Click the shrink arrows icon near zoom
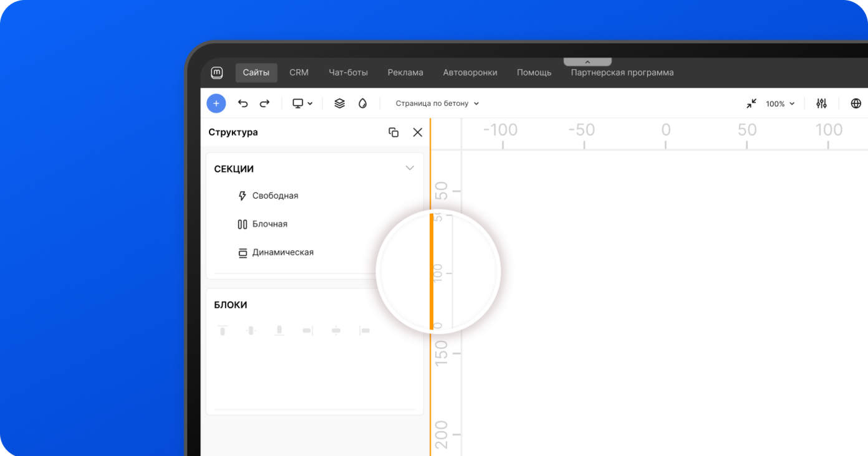The width and height of the screenshot is (868, 456). pos(751,103)
